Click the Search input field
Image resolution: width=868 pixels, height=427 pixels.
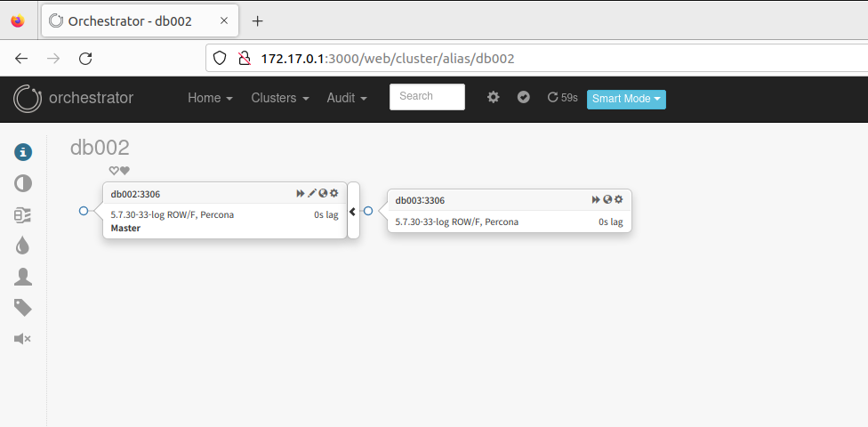428,97
